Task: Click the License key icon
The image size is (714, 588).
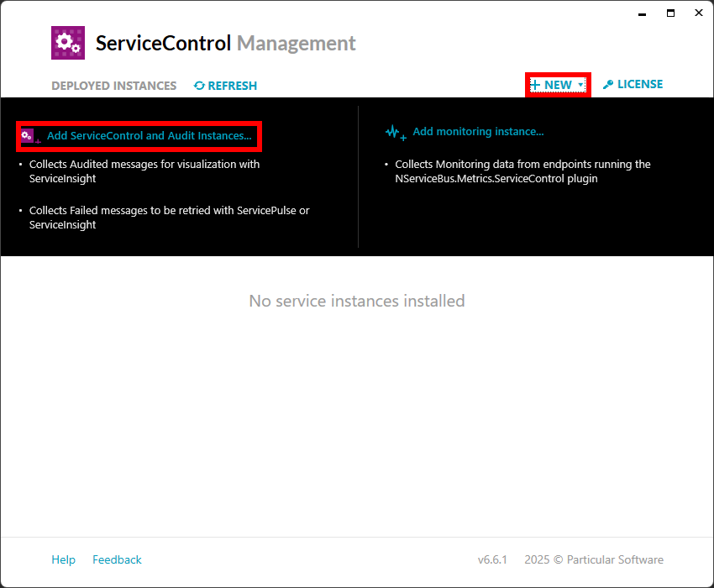Action: [608, 85]
